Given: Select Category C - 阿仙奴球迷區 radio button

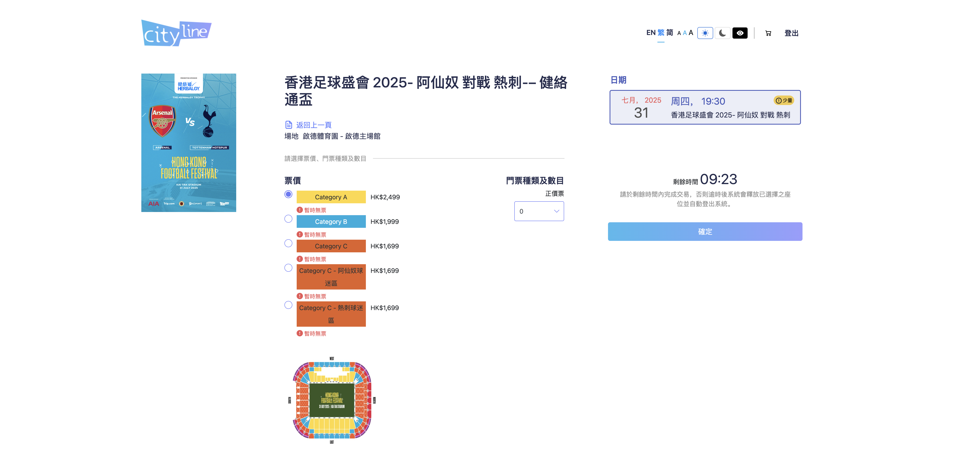Looking at the screenshot, I should pos(288,268).
